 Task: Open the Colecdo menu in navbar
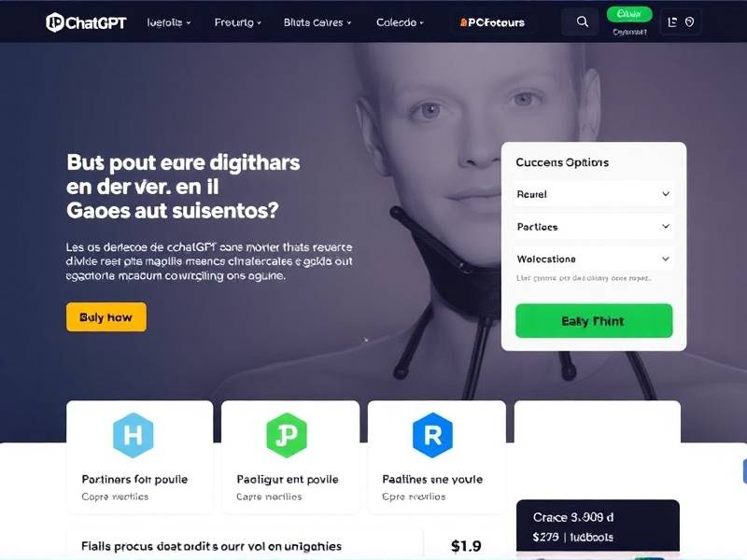[x=400, y=22]
